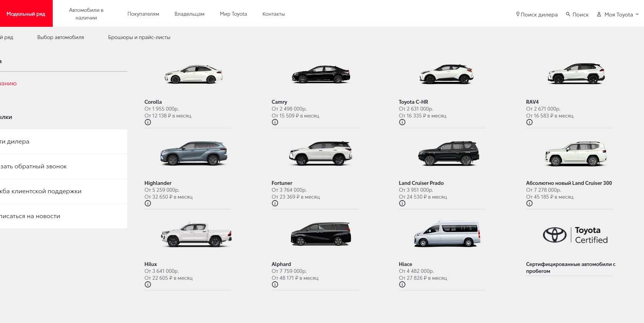
Task: Open the Автомобили в наличии menu
Action: [x=86, y=14]
